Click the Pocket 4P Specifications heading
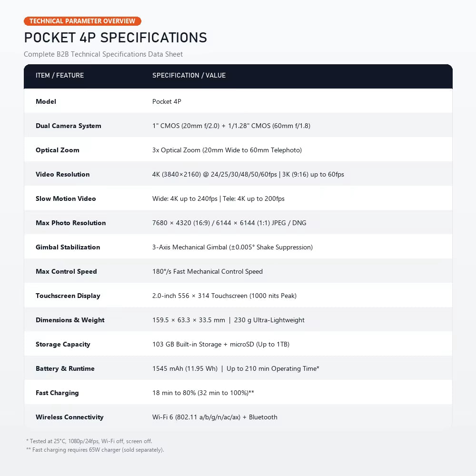Image resolution: width=476 pixels, height=476 pixels. coord(115,38)
